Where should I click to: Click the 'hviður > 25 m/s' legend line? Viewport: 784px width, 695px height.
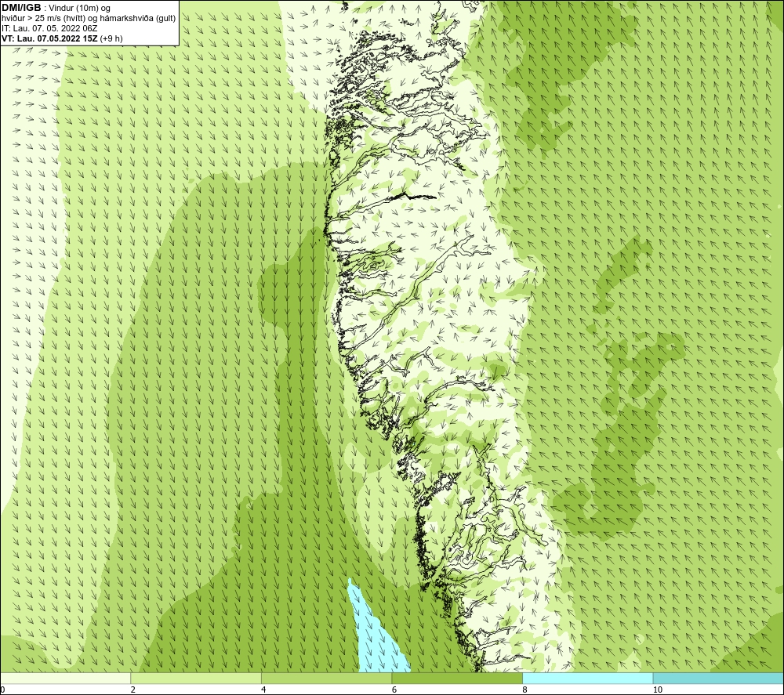[89, 19]
